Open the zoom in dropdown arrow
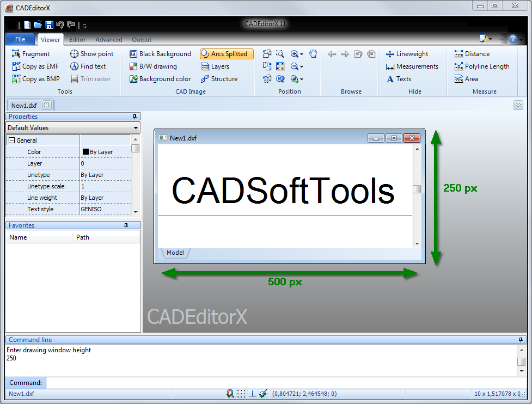The width and height of the screenshot is (532, 404). pyautogui.click(x=302, y=54)
